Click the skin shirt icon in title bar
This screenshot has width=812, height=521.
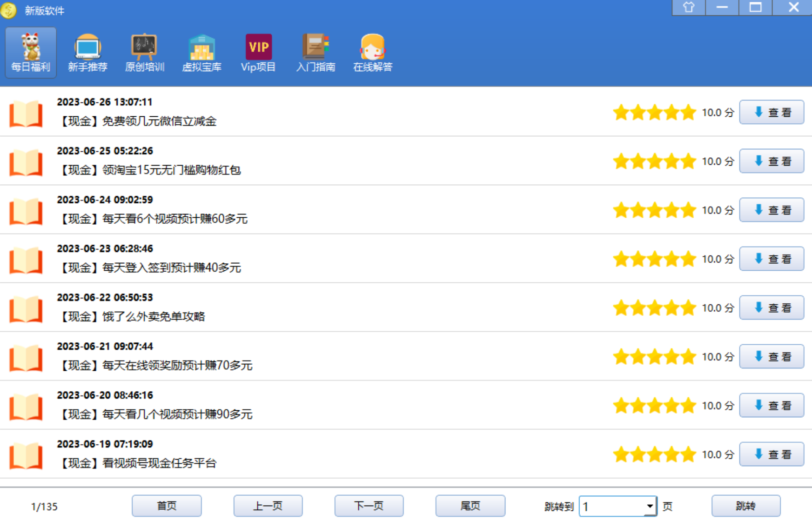[689, 7]
